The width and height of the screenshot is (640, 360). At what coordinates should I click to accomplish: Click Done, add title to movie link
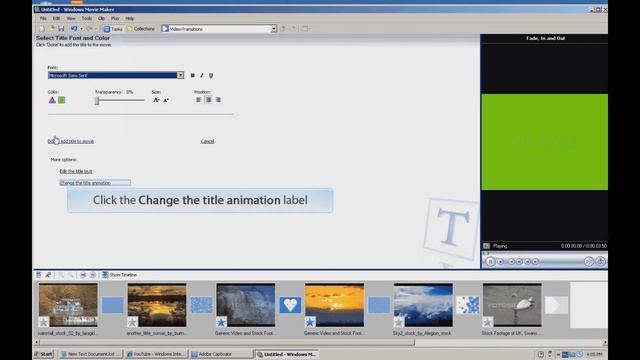coord(71,141)
